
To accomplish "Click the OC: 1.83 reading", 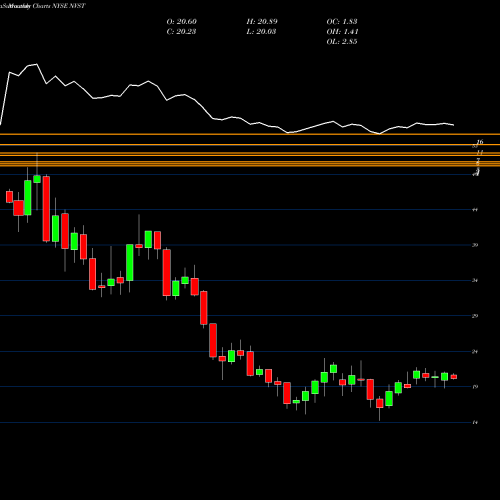I will (342, 22).
